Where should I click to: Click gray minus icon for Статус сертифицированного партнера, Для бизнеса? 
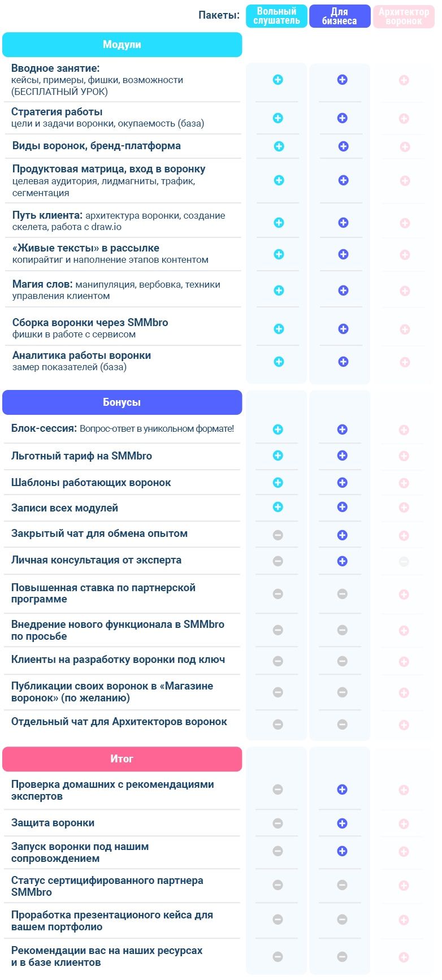coord(342,885)
